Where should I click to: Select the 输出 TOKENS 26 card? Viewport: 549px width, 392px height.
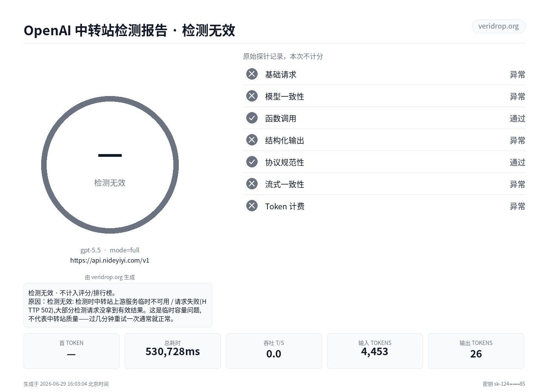coord(476,351)
